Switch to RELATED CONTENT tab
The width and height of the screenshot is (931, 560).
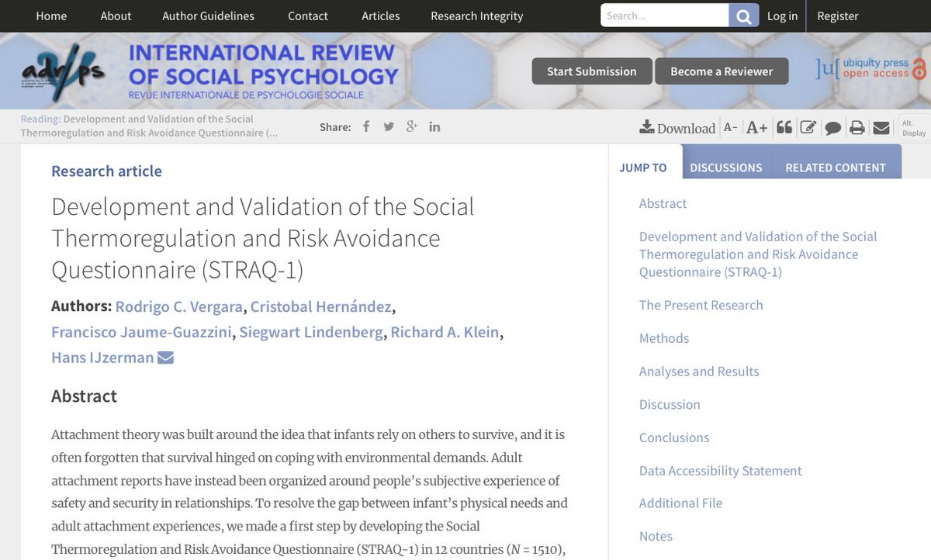click(x=836, y=167)
